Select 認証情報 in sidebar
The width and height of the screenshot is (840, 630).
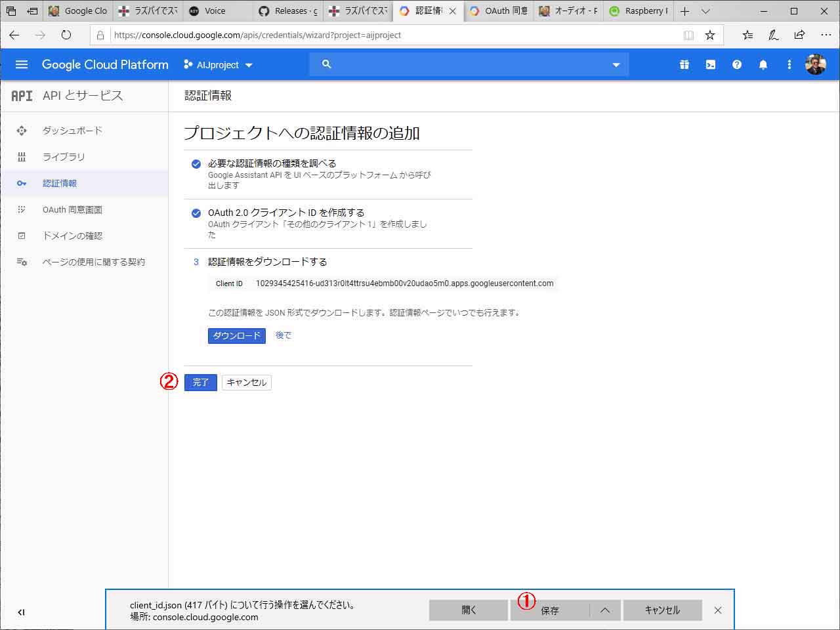point(84,183)
